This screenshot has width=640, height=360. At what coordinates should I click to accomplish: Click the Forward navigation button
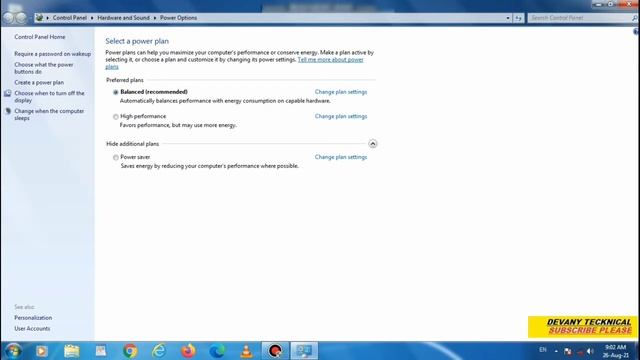point(21,18)
